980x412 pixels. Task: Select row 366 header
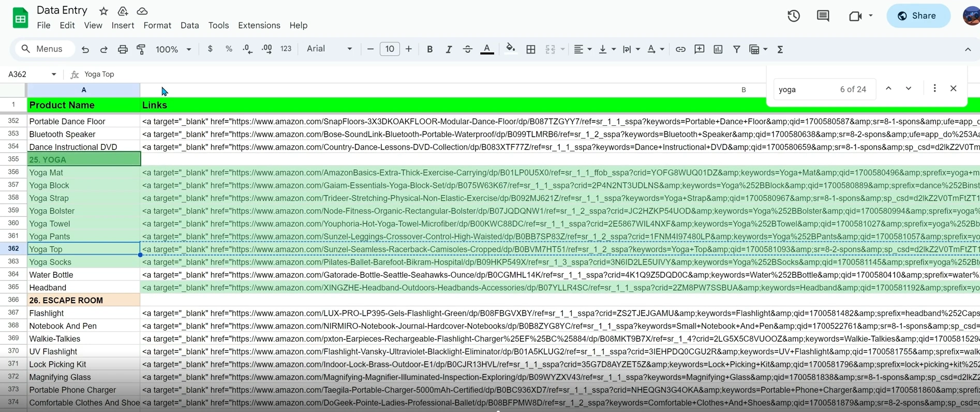pos(13,300)
